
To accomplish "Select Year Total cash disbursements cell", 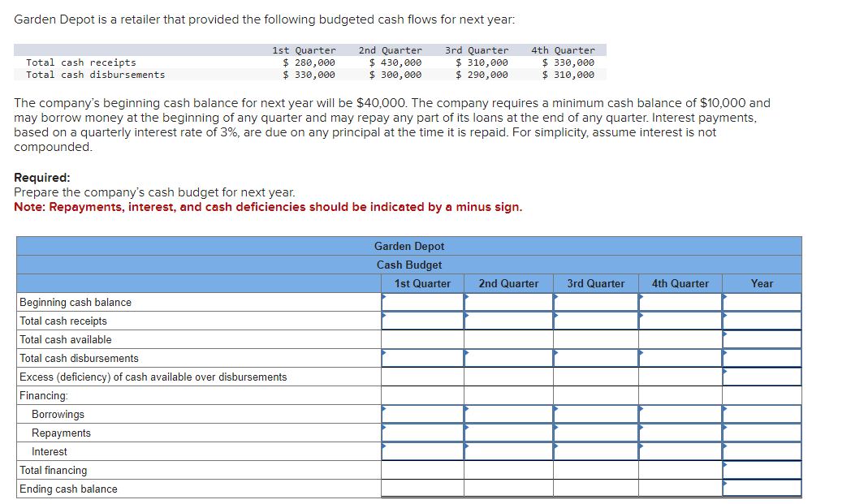I will coord(762,358).
